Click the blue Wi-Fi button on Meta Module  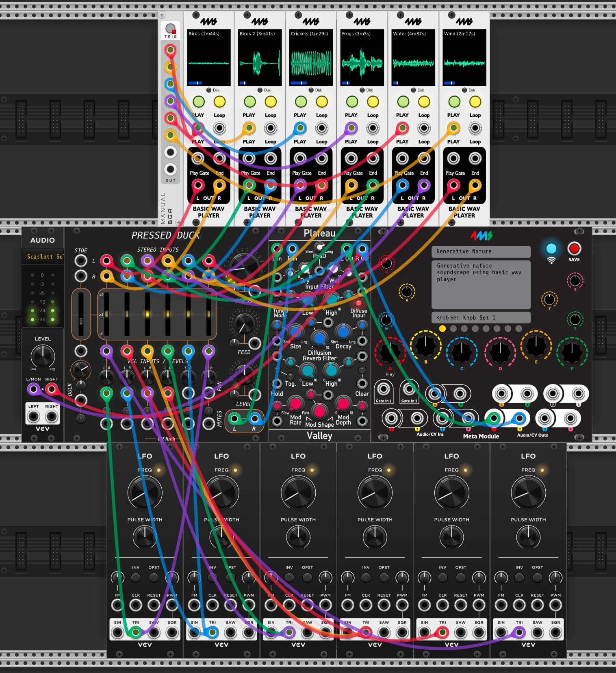pyautogui.click(x=551, y=249)
